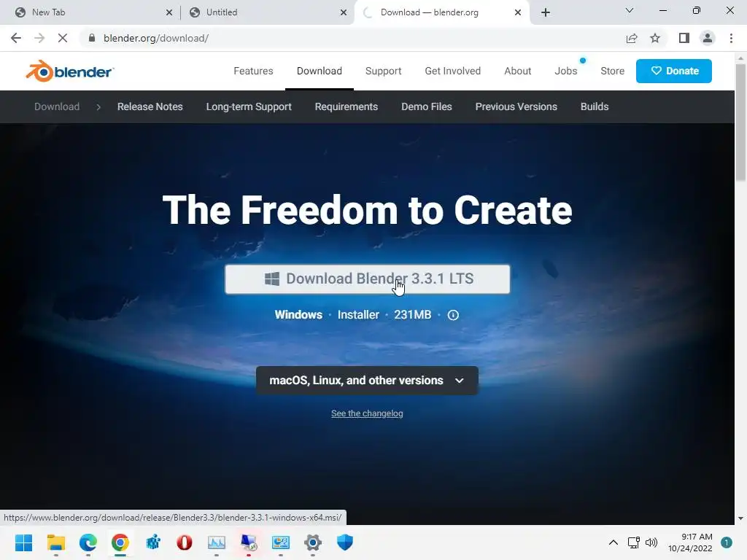Open the Chrome profile avatar
Image resolution: width=747 pixels, height=560 pixels.
708,38
